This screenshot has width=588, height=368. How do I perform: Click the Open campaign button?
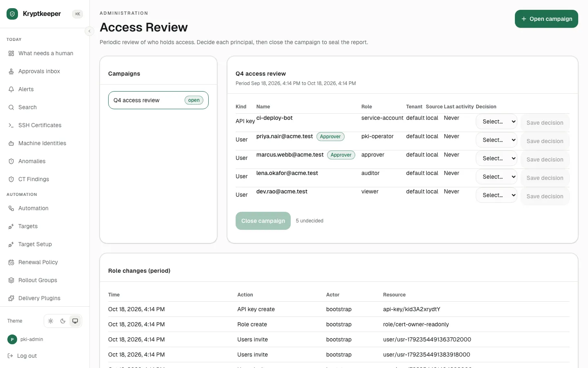pos(546,19)
